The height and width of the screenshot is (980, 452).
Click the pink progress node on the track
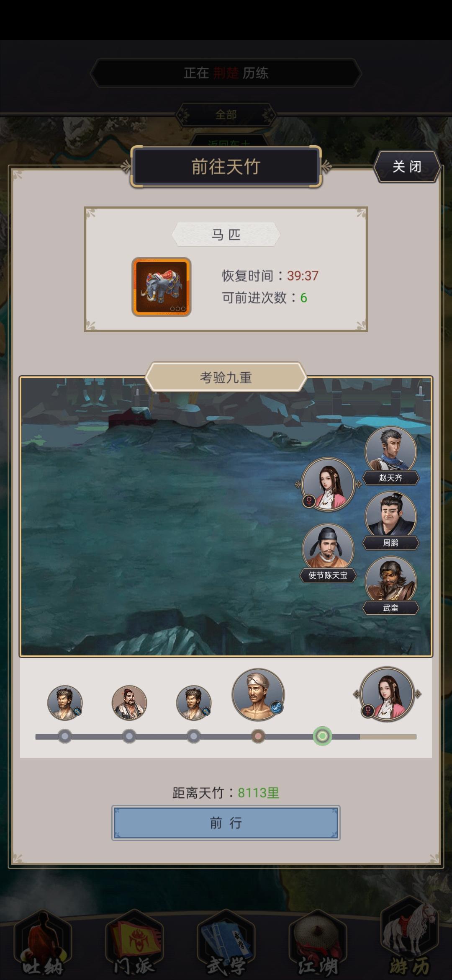tap(258, 736)
